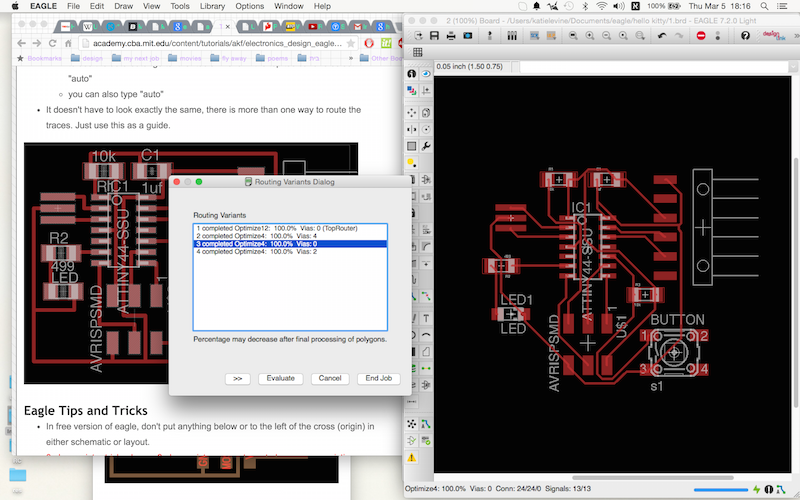
Task: Open the File menu
Action: 73,6
